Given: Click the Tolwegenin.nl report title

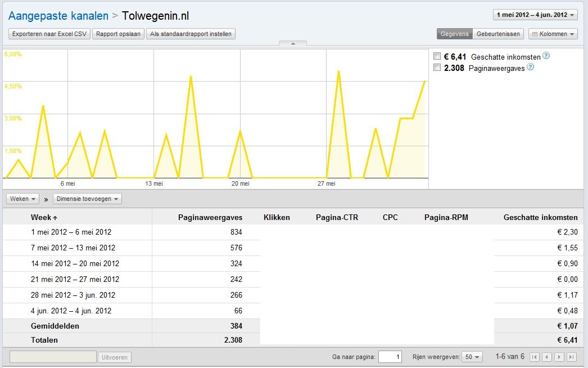Looking at the screenshot, I should (155, 16).
